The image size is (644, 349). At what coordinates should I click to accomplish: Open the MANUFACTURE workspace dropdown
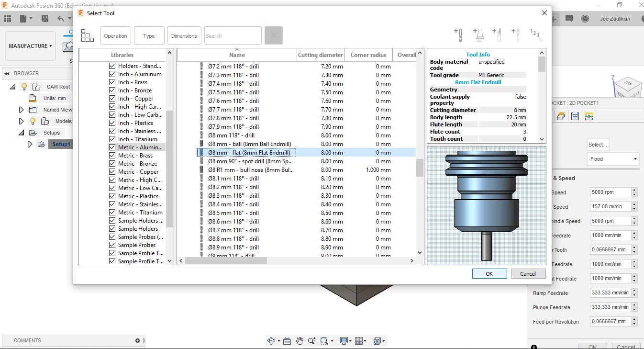[31, 46]
